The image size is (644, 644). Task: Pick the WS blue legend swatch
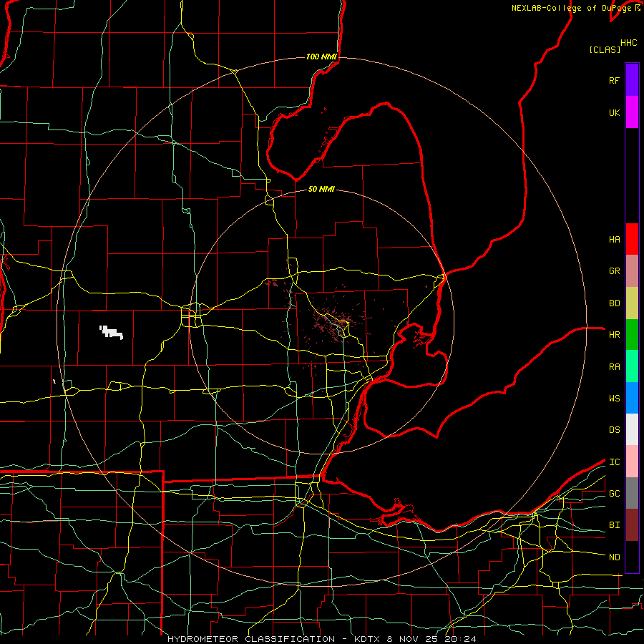[x=632, y=398]
